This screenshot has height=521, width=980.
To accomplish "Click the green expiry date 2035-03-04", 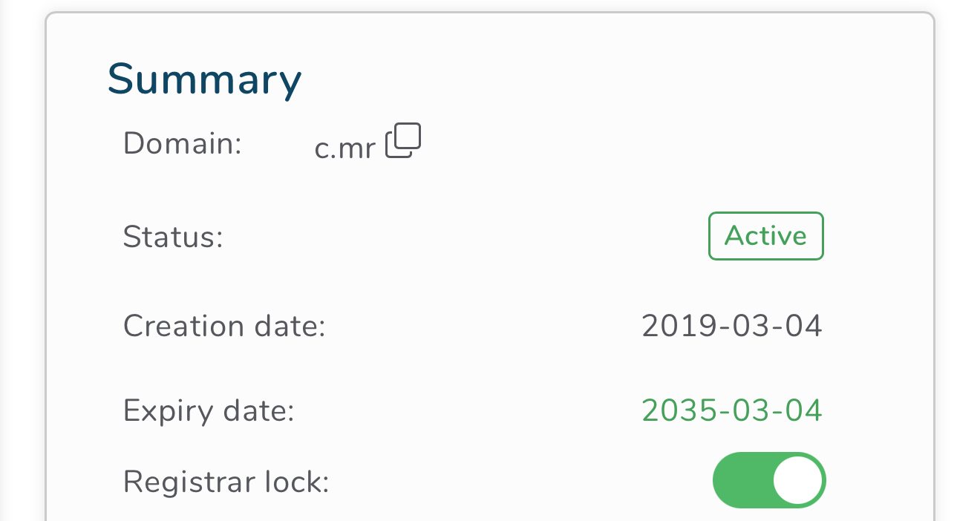I will pyautogui.click(x=731, y=410).
